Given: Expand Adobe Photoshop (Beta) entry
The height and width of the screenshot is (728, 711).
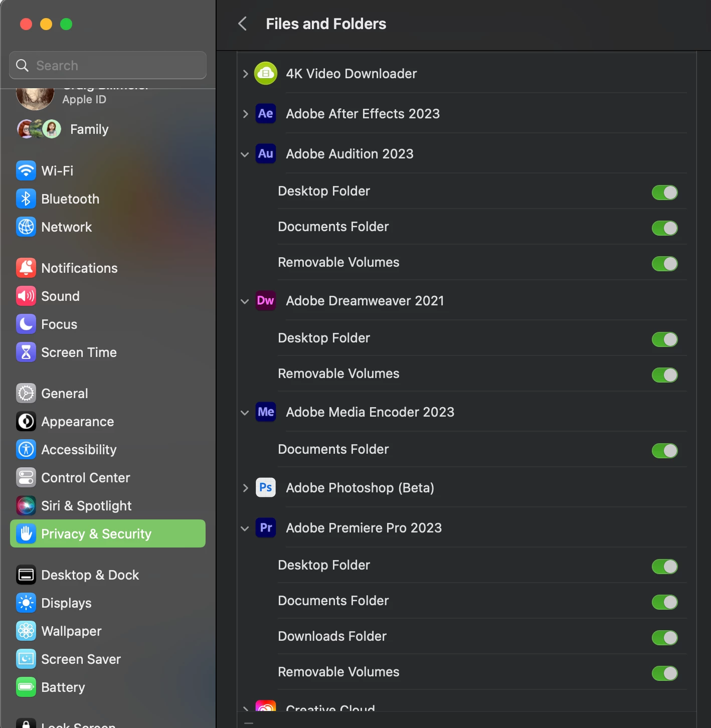Looking at the screenshot, I should pyautogui.click(x=245, y=488).
